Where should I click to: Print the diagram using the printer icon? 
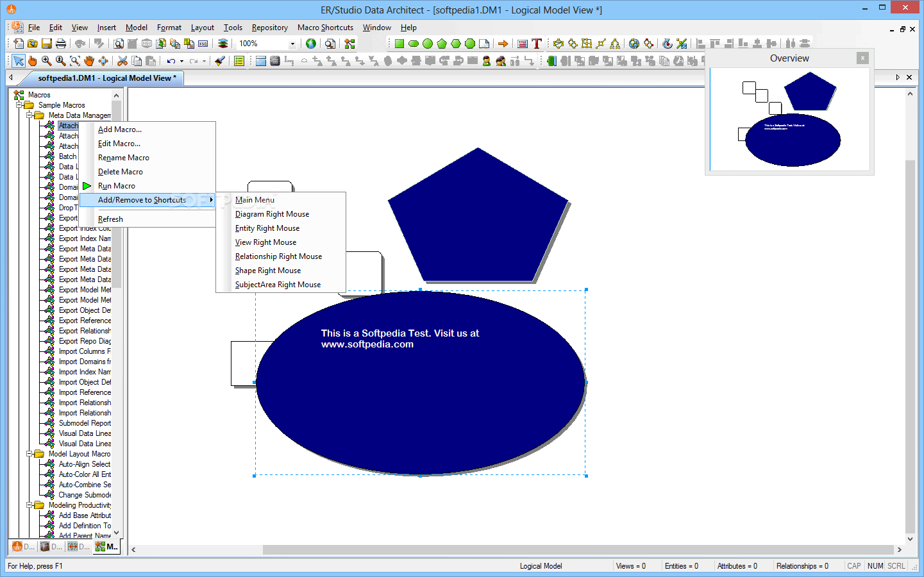pos(61,44)
